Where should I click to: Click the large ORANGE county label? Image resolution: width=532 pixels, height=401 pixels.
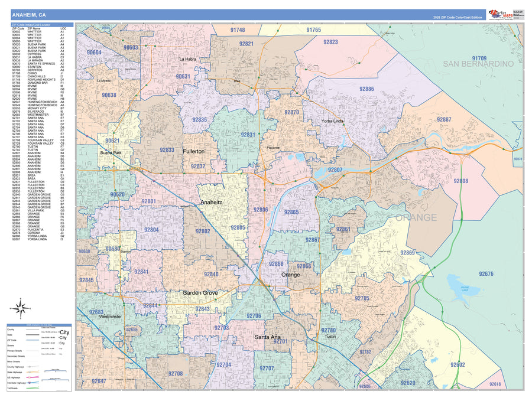tap(416, 217)
